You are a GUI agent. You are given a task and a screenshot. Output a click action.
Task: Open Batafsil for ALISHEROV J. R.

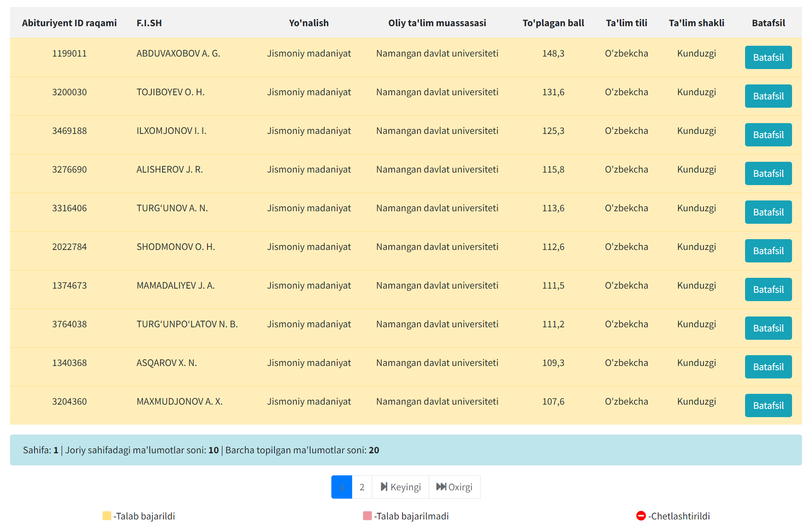pyautogui.click(x=768, y=173)
